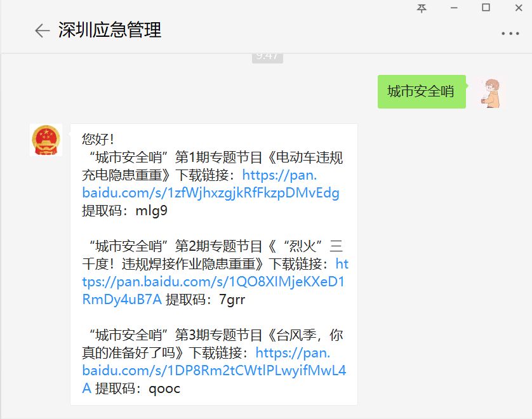Click the 提取码 7grr text
Viewport: 532px width, 419px height.
[205, 300]
